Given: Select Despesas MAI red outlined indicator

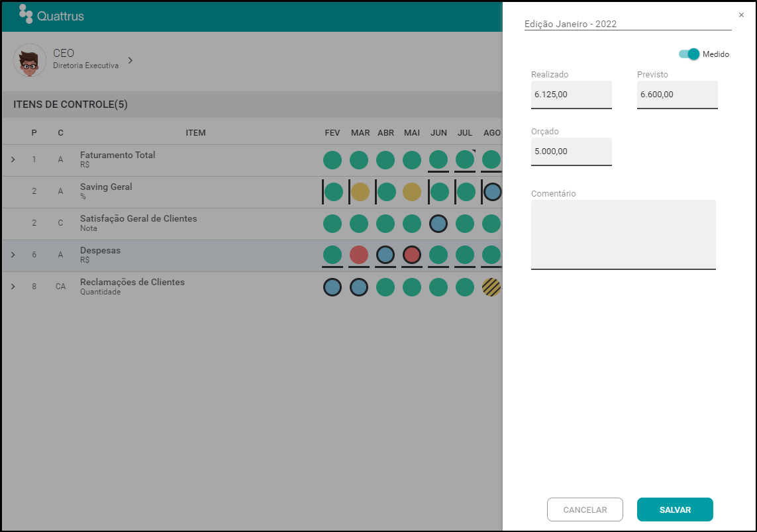Looking at the screenshot, I should (x=412, y=255).
